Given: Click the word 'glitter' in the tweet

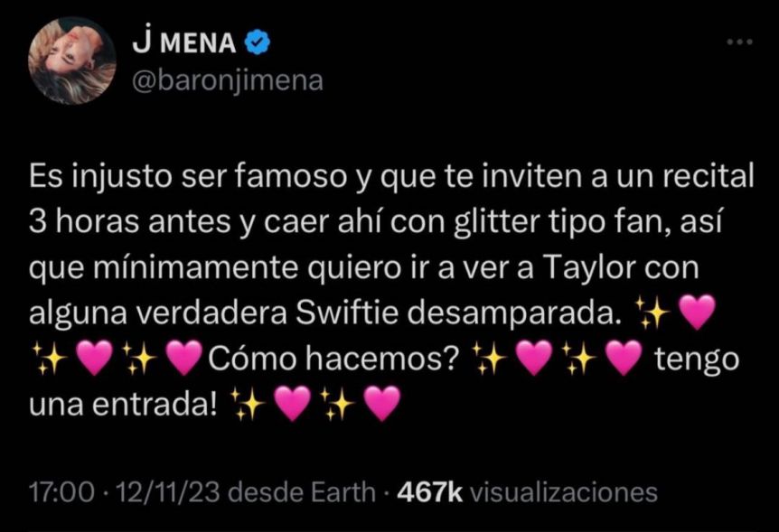Looking at the screenshot, I should tap(496, 222).
